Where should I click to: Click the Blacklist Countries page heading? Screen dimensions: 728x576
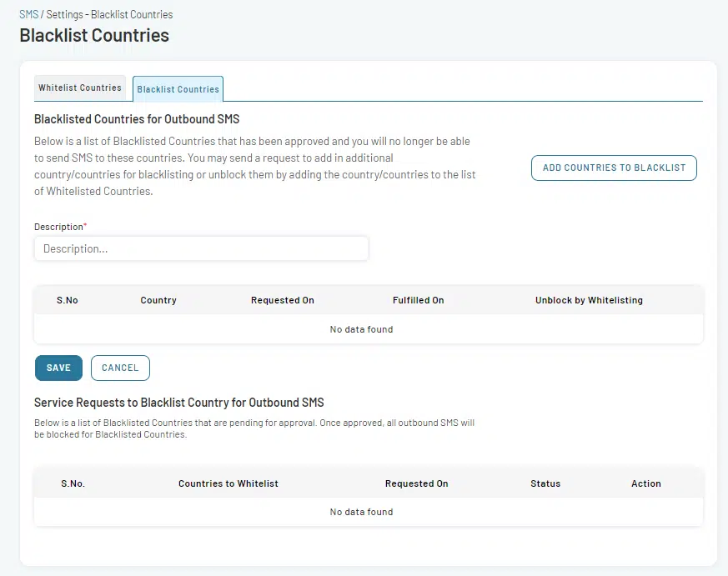tap(94, 35)
